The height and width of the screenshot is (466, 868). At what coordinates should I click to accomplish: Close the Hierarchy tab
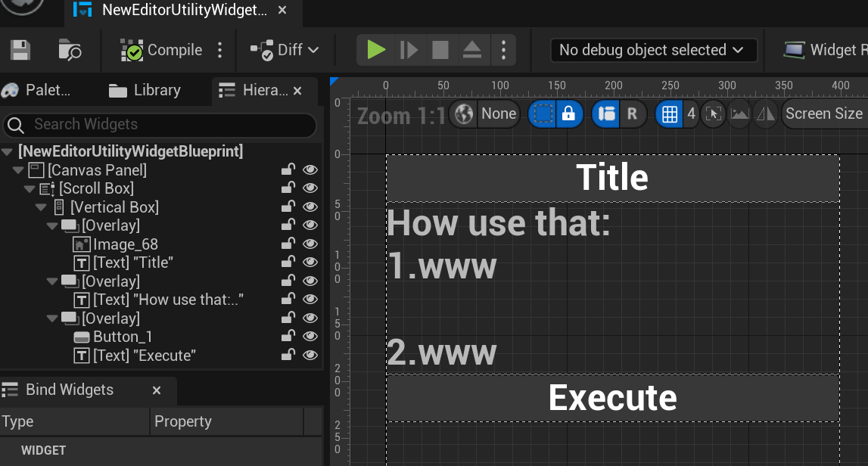point(298,91)
